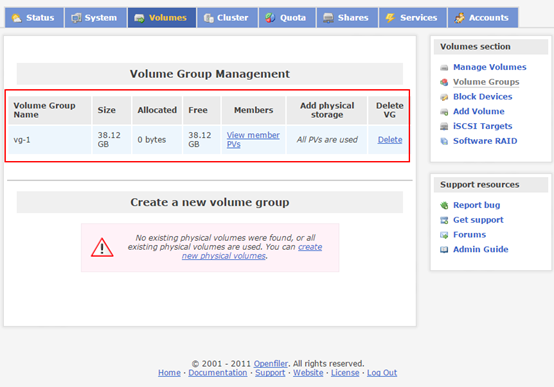554x387 pixels.
Task: Click the Report bug icon
Action: pos(444,205)
